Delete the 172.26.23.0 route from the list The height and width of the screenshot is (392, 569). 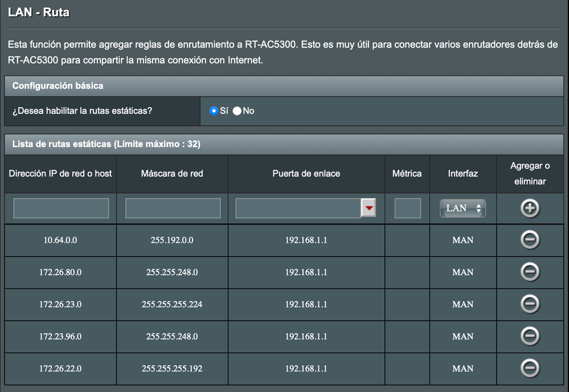pos(530,304)
